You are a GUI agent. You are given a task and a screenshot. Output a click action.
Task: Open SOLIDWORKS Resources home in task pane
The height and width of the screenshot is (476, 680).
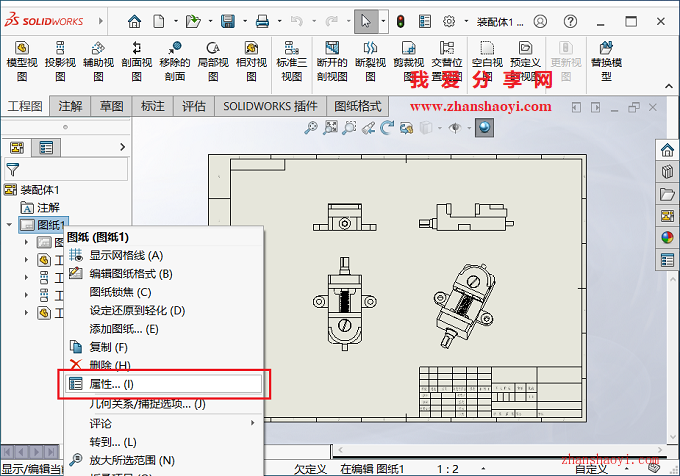click(667, 150)
